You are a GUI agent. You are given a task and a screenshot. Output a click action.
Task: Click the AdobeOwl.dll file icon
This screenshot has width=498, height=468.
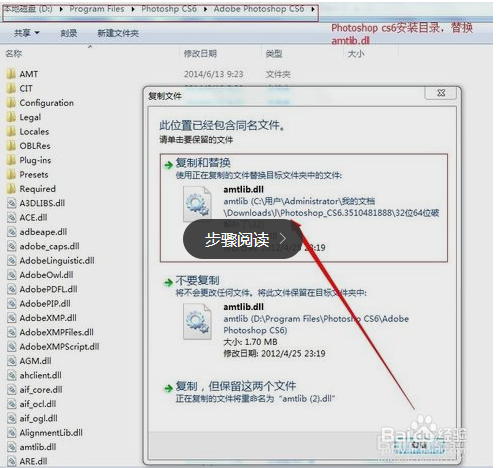[x=12, y=275]
